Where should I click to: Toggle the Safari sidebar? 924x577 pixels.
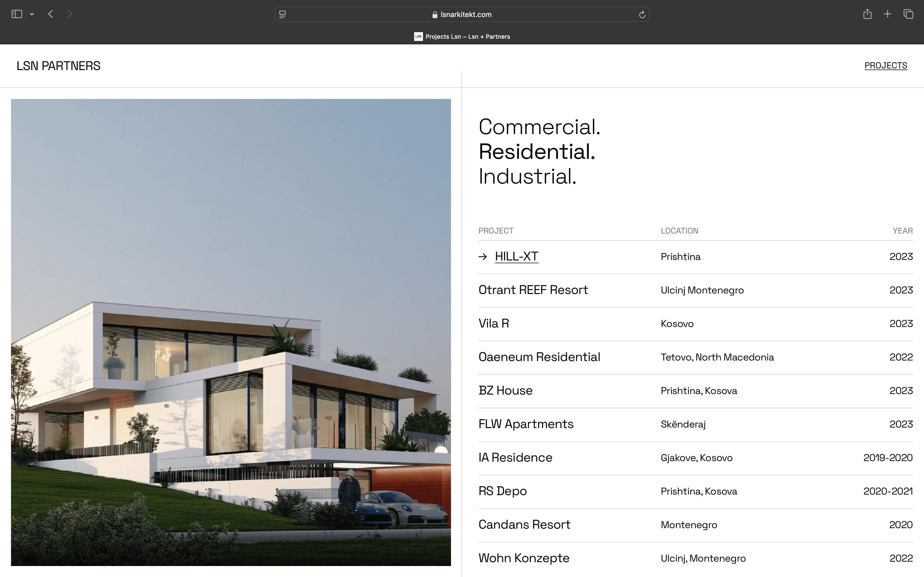coord(17,14)
